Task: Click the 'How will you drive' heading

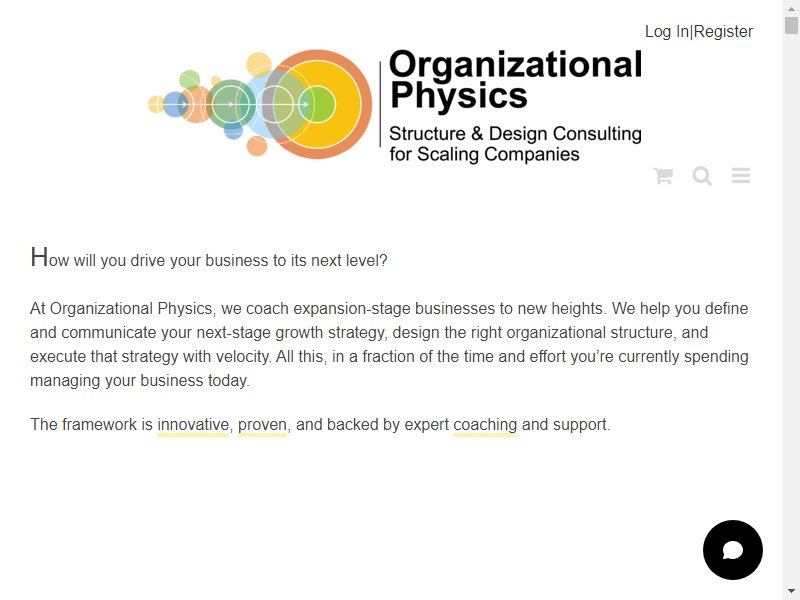Action: 209,258
